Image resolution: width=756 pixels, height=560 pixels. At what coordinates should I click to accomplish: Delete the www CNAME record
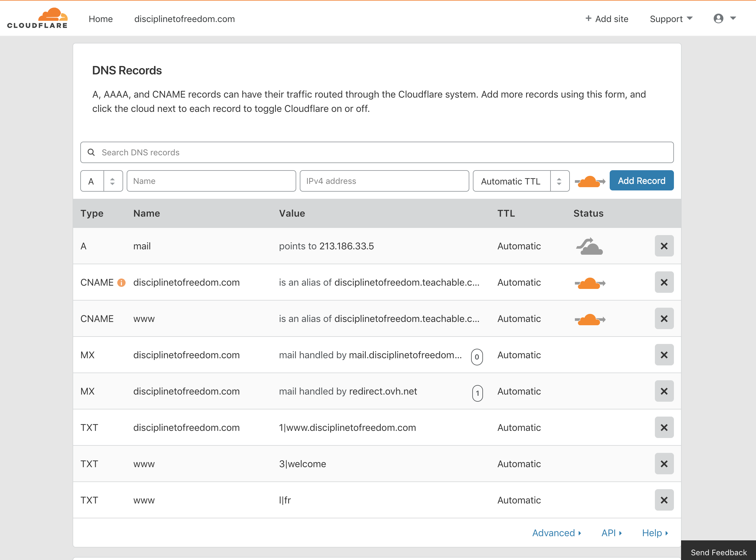point(664,319)
